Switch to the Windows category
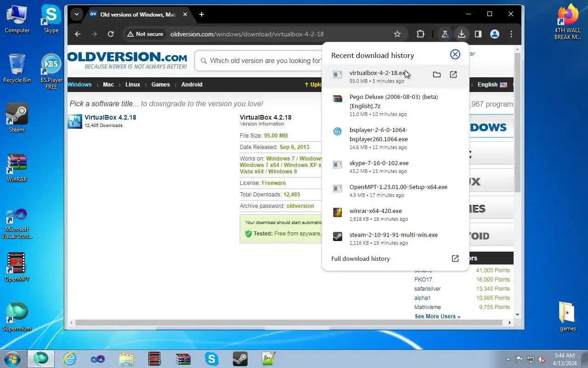Screen dimensions: 588x368 (x=79, y=85)
